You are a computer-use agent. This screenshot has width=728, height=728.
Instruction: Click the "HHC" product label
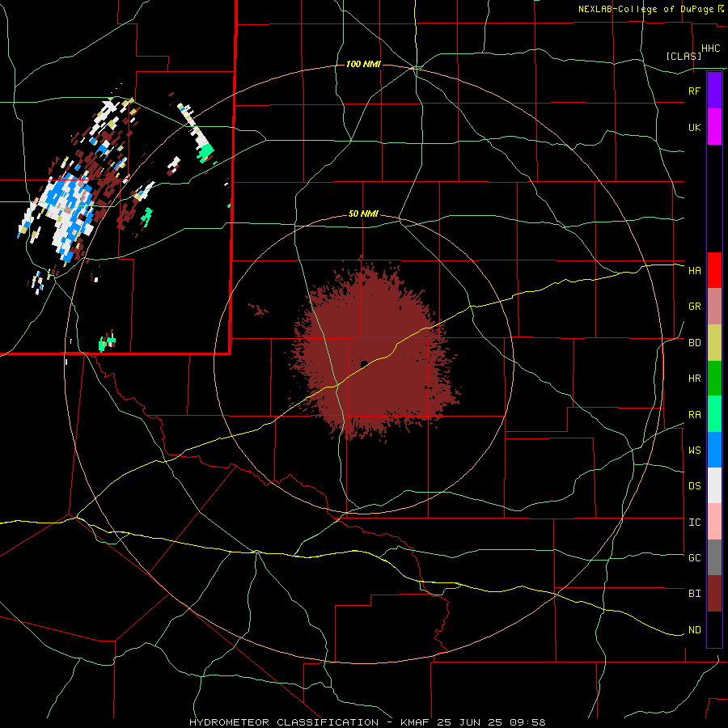(710, 49)
